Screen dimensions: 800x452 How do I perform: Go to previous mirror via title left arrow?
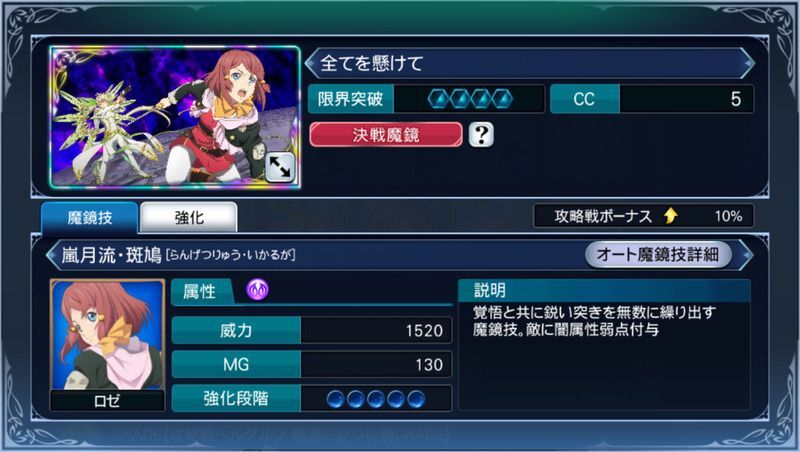311,63
